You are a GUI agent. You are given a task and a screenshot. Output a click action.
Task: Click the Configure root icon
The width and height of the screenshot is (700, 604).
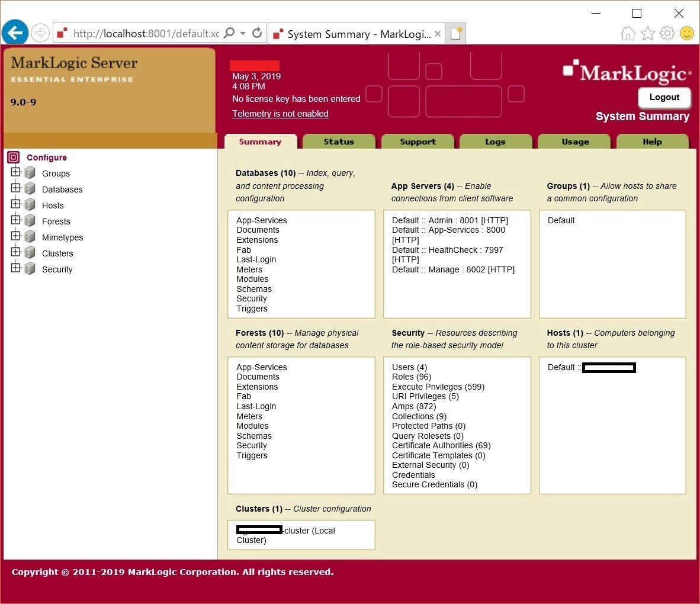14,157
